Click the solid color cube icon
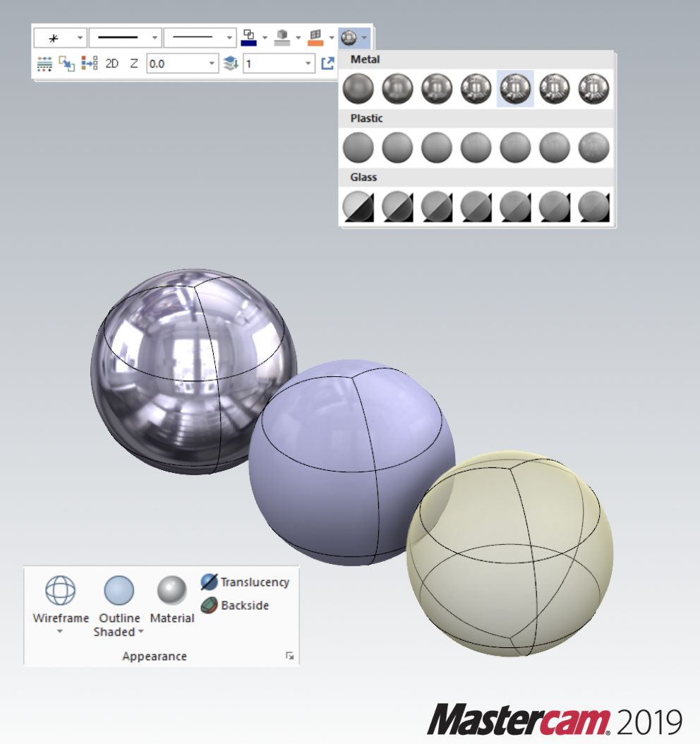The width and height of the screenshot is (700, 744). [x=282, y=37]
